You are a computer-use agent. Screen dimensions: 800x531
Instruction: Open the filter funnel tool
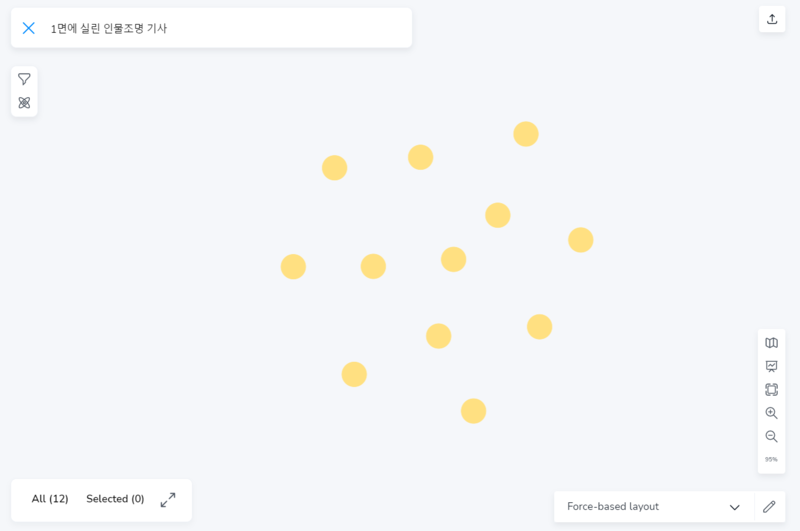point(24,79)
